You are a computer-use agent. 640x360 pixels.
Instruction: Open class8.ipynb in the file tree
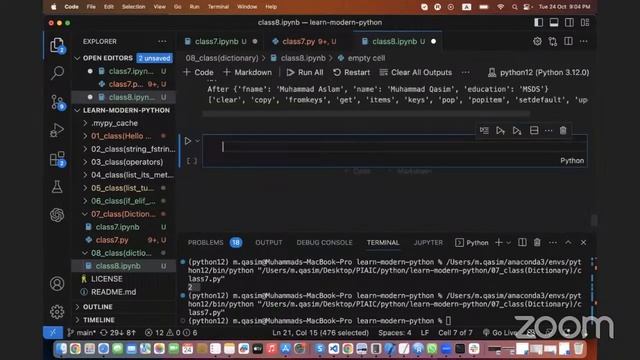[x=118, y=266]
